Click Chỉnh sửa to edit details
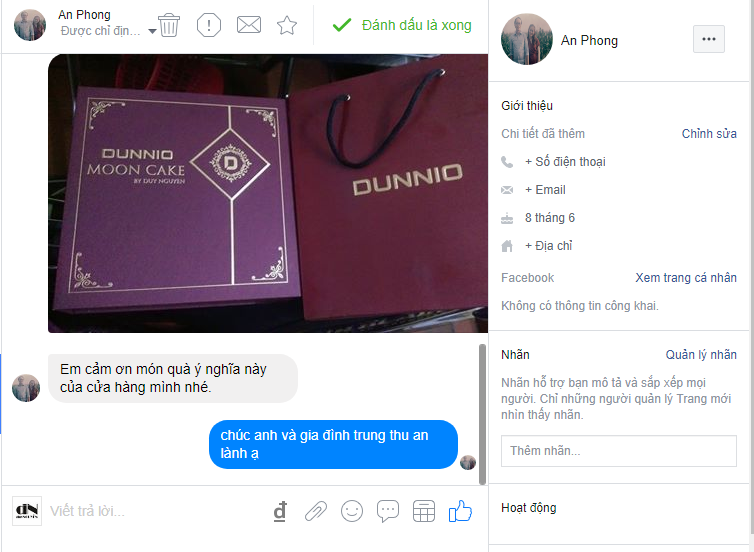The image size is (754, 552). click(x=709, y=134)
